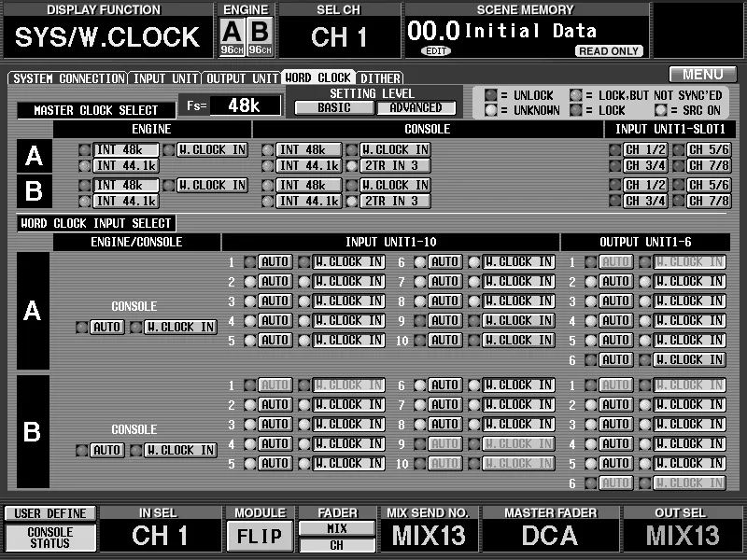Image resolution: width=747 pixels, height=560 pixels.
Task: Set setting level to ADVANCED
Action: 416,108
